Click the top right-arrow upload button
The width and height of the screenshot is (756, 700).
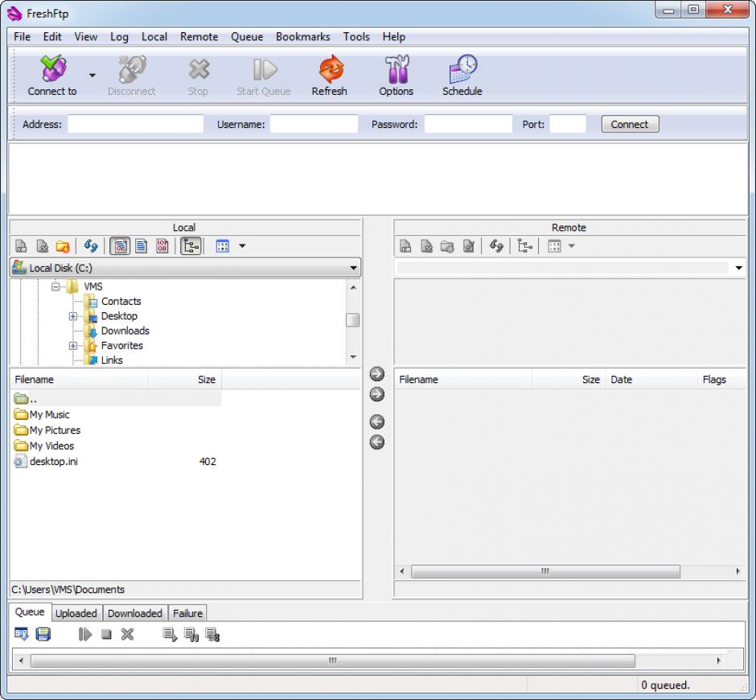pos(377,374)
